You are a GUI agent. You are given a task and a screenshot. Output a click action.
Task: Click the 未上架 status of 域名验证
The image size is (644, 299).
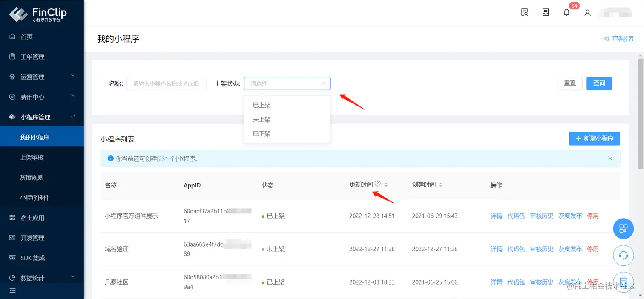click(x=273, y=249)
